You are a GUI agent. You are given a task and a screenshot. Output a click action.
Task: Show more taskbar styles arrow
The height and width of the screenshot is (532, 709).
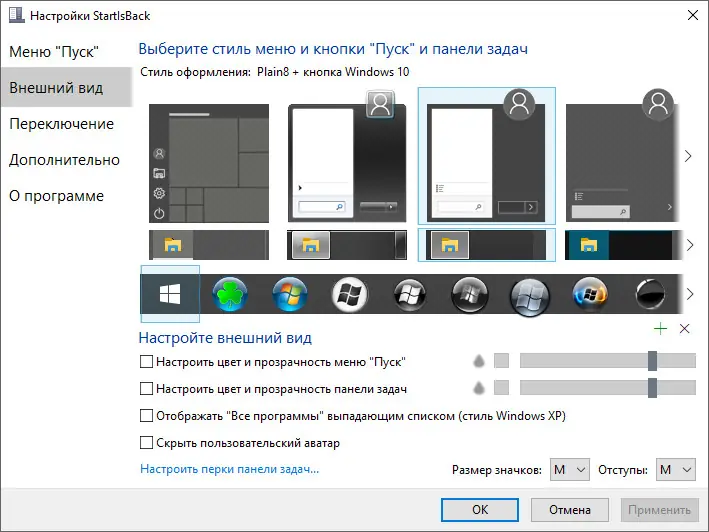[x=690, y=245]
